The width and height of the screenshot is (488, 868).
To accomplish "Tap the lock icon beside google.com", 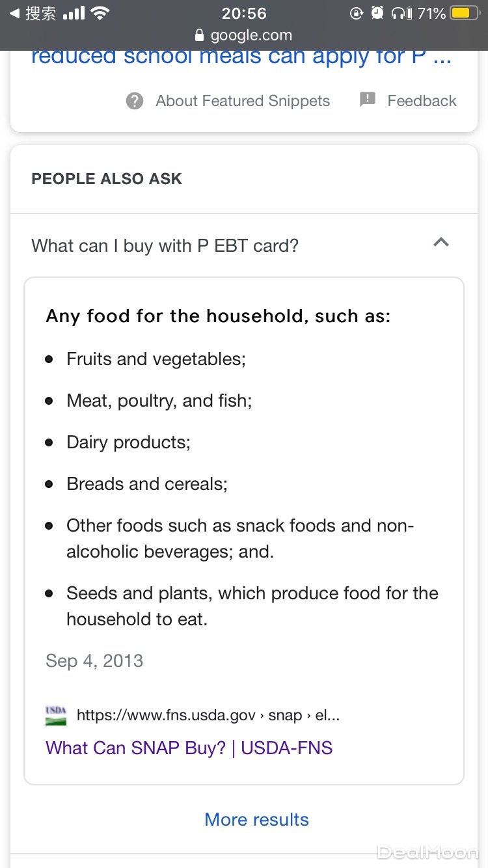I will (x=199, y=36).
